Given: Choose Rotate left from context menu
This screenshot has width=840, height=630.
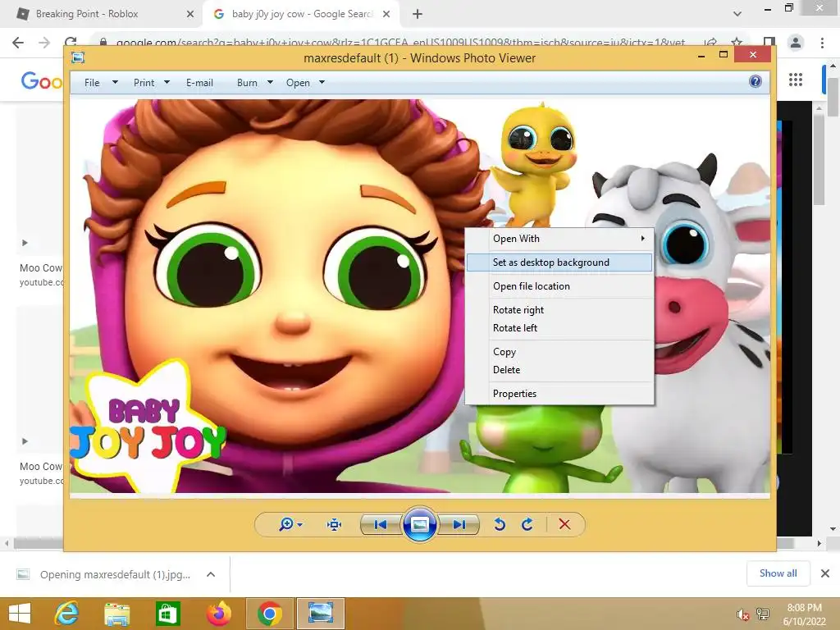Looking at the screenshot, I should pos(559,328).
